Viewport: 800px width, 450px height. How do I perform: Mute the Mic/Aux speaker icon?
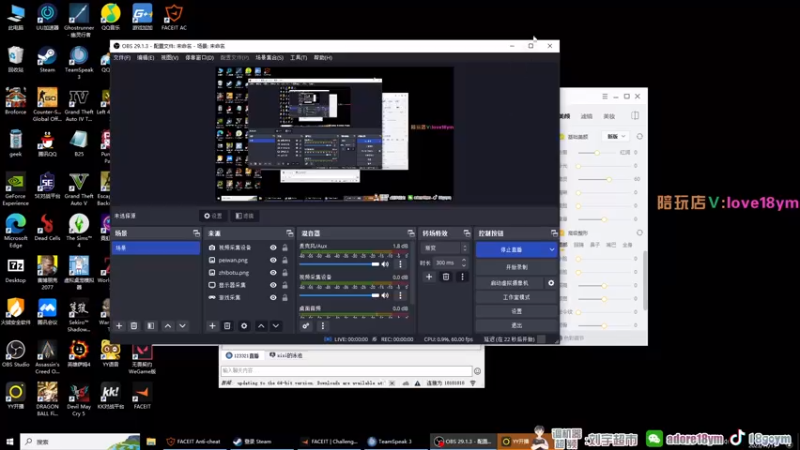[x=385, y=264]
